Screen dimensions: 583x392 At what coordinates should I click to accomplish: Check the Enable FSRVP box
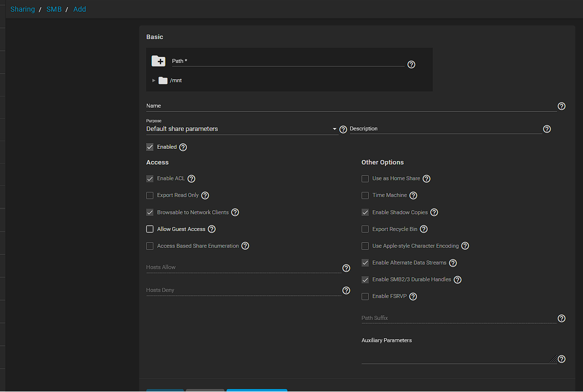click(365, 297)
